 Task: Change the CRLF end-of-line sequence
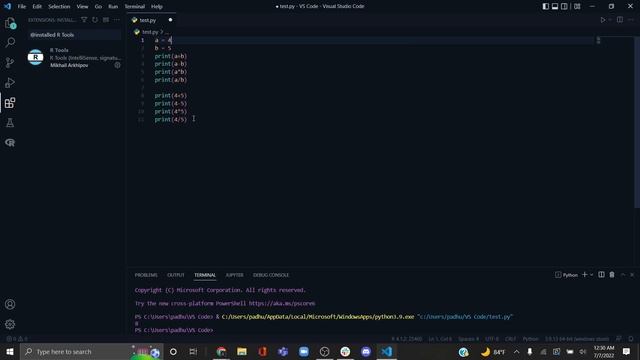click(510, 339)
